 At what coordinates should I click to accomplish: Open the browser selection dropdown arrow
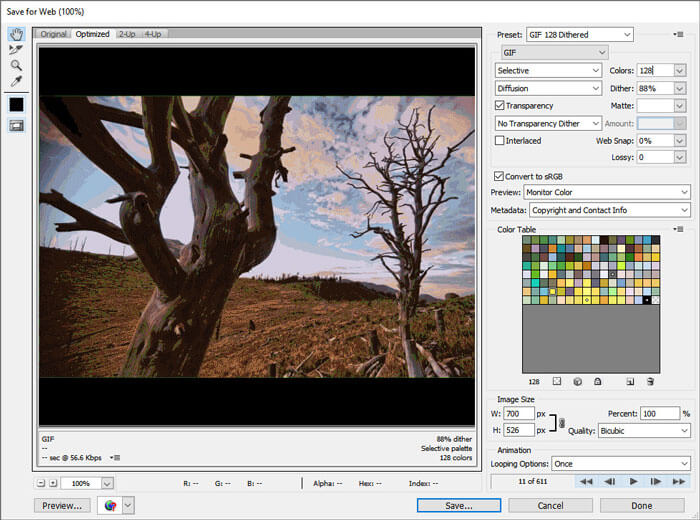tap(128, 505)
